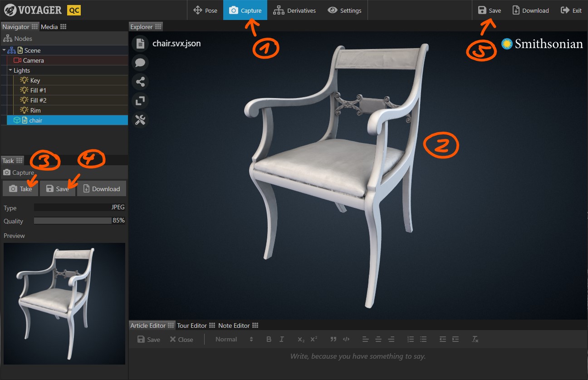This screenshot has height=380, width=588.
Task: Click the clear formatting icon
Action: [475, 339]
